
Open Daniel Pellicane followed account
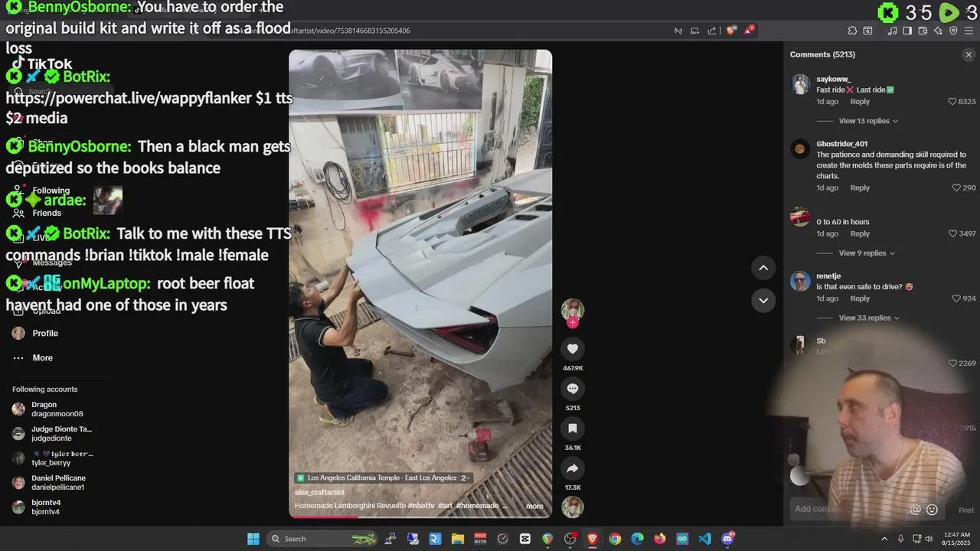click(49, 483)
